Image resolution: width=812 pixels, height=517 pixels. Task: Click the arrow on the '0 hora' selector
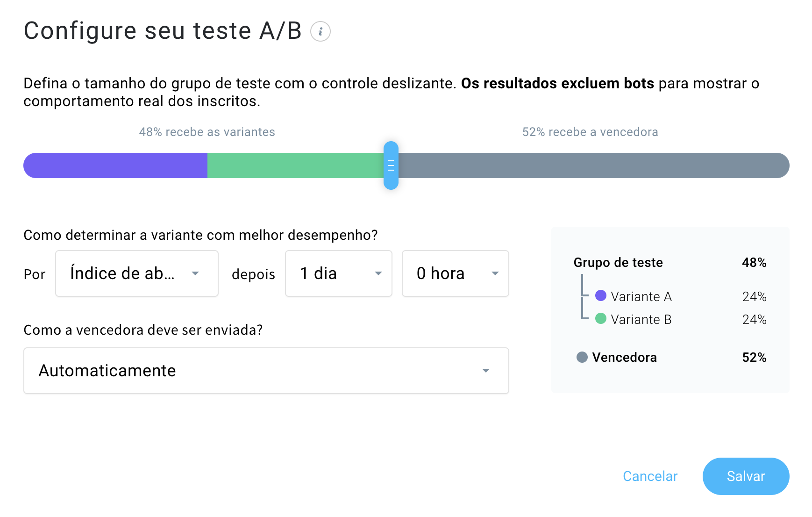click(x=495, y=273)
